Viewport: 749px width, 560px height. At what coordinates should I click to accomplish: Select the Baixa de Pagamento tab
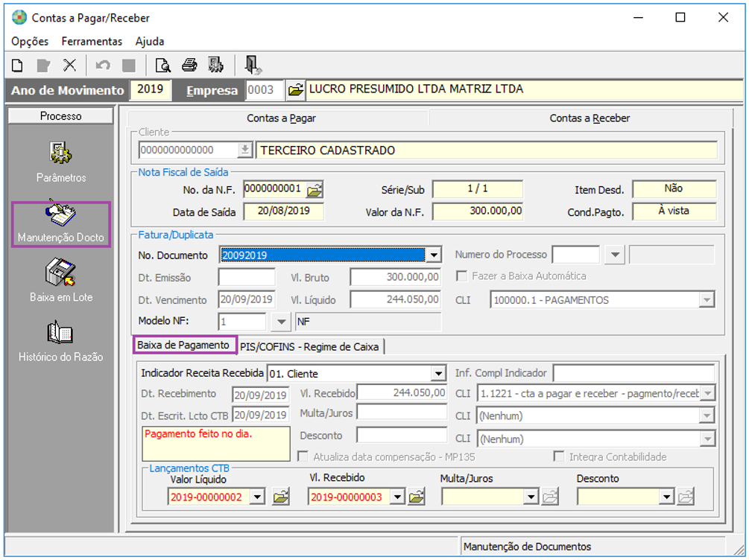pyautogui.click(x=184, y=345)
